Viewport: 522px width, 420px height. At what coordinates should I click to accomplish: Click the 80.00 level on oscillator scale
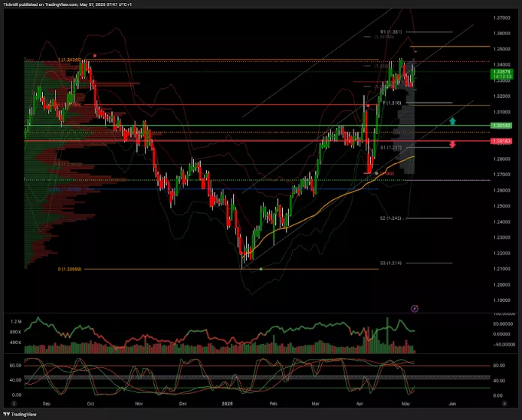(499, 366)
